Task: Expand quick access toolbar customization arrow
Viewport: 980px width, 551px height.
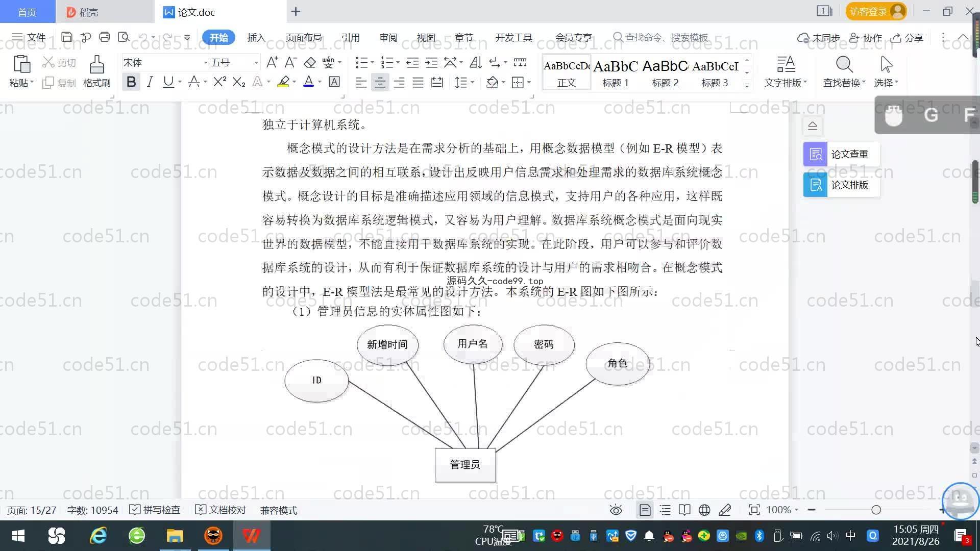Action: point(187,37)
